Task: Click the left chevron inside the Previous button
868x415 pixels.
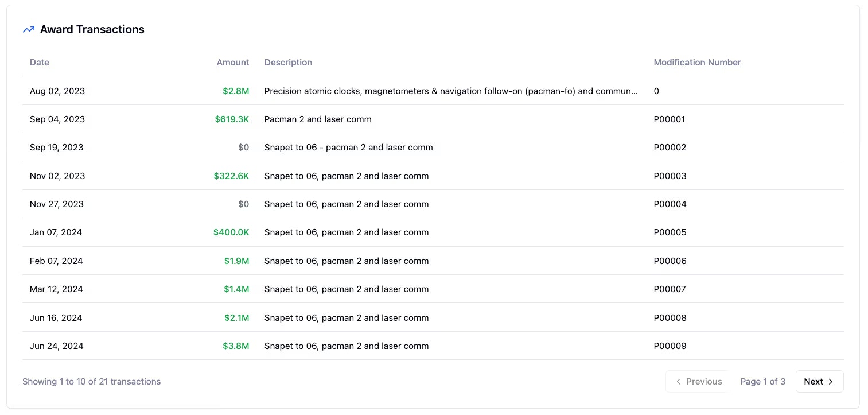Action: 679,381
